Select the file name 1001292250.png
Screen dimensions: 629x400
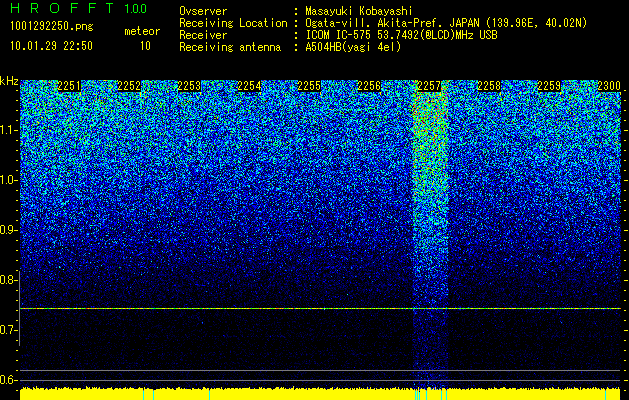pyautogui.click(x=52, y=27)
